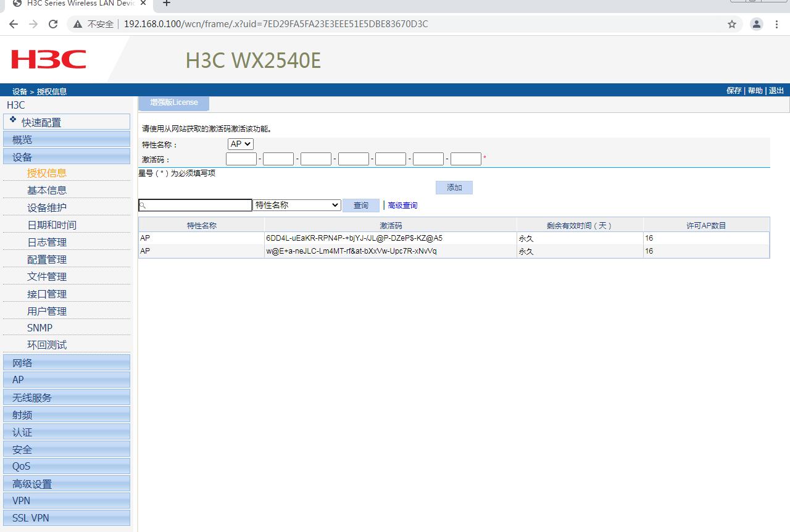Select the activation code starting with w@E+a
Image resolution: width=790 pixels, height=532 pixels.
tap(351, 251)
